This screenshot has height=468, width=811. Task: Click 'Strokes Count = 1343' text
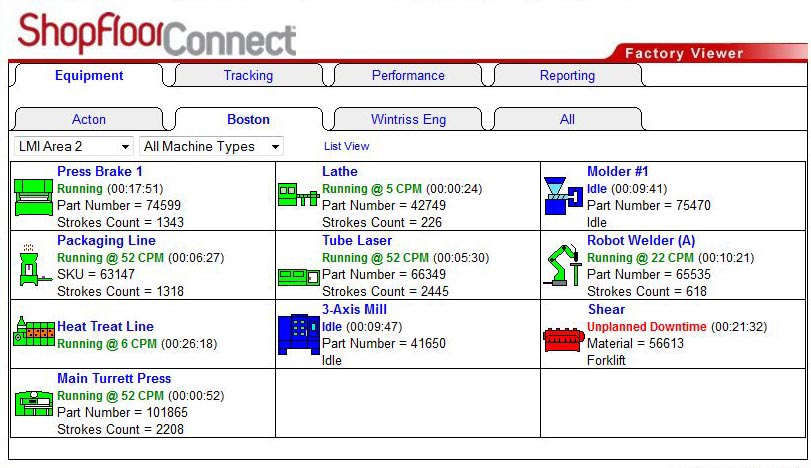click(121, 222)
